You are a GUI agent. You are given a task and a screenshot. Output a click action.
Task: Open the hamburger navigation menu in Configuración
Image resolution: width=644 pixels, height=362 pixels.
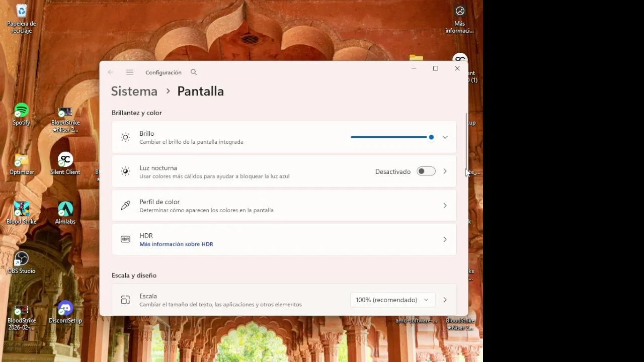click(129, 72)
